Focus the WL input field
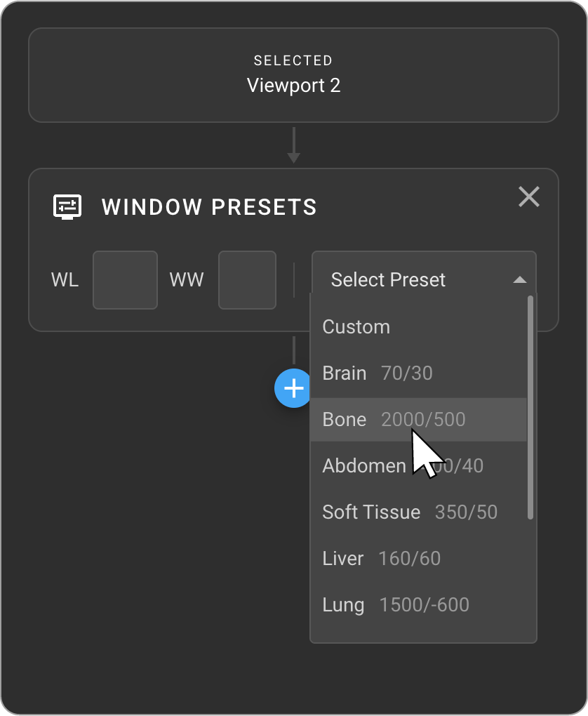The height and width of the screenshot is (716, 588). pos(125,280)
